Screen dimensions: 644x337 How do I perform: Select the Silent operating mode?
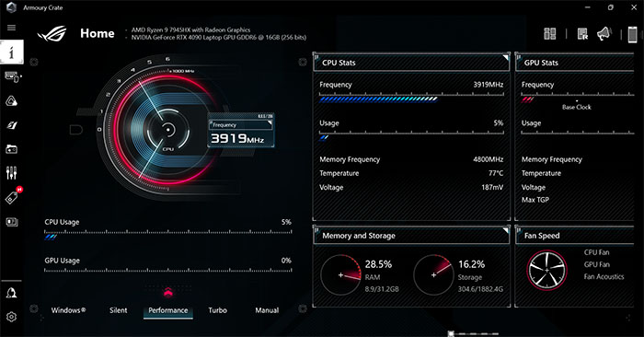point(119,310)
